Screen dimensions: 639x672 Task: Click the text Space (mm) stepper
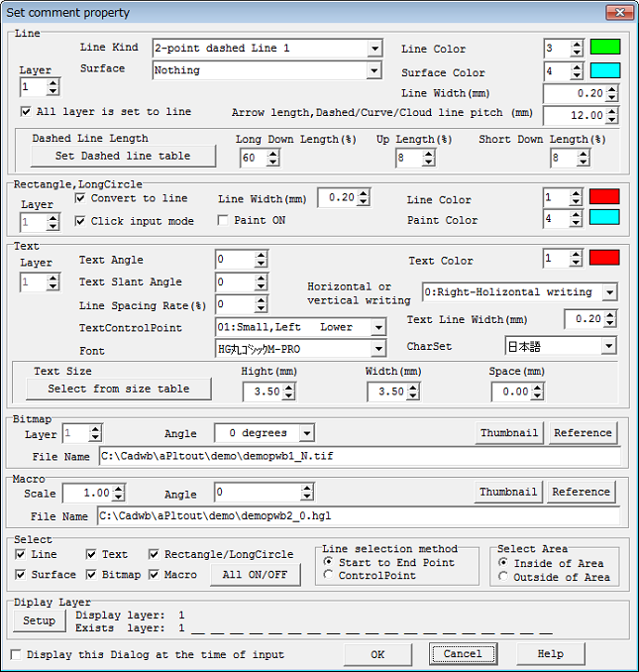coord(538,392)
